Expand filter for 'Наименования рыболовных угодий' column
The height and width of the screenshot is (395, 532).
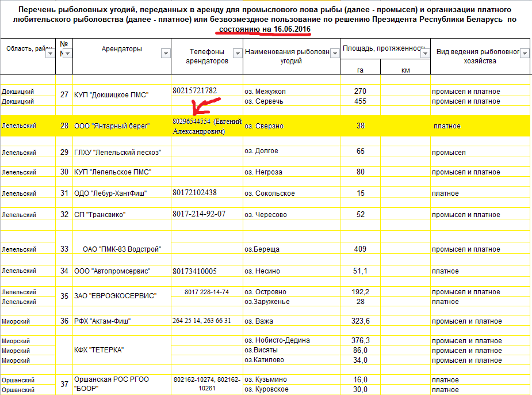coord(335,53)
